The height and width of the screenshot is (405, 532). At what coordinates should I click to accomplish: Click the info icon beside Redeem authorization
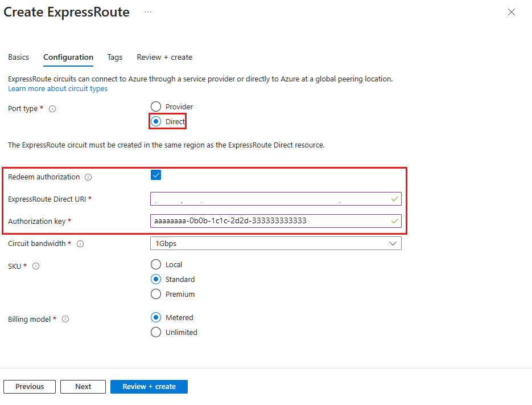point(88,177)
